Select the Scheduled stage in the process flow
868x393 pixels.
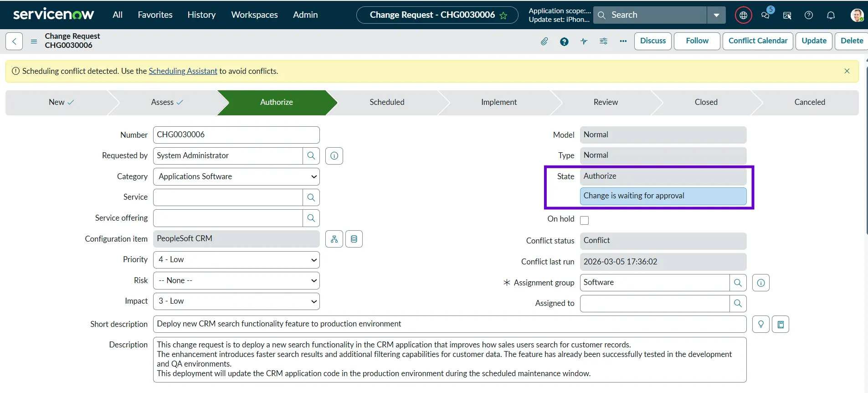click(387, 103)
